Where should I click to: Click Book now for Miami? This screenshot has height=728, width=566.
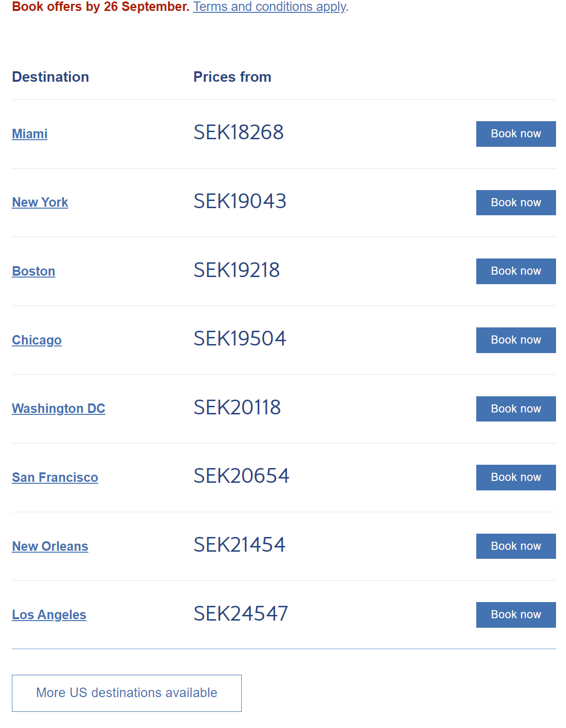tap(516, 134)
